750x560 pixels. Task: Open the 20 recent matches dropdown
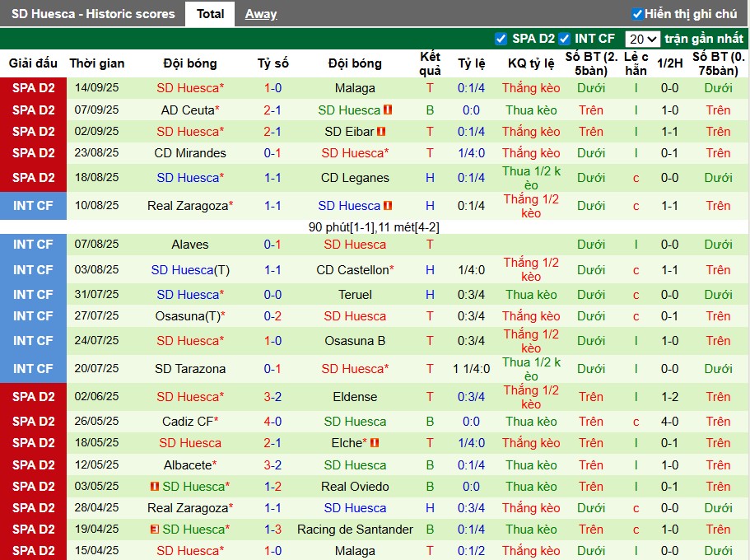642,39
